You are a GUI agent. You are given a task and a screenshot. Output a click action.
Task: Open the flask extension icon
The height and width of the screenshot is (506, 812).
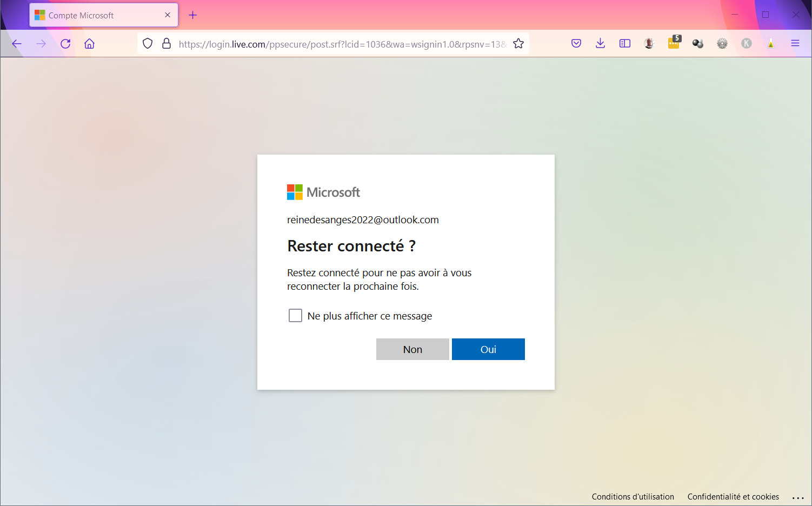(771, 44)
